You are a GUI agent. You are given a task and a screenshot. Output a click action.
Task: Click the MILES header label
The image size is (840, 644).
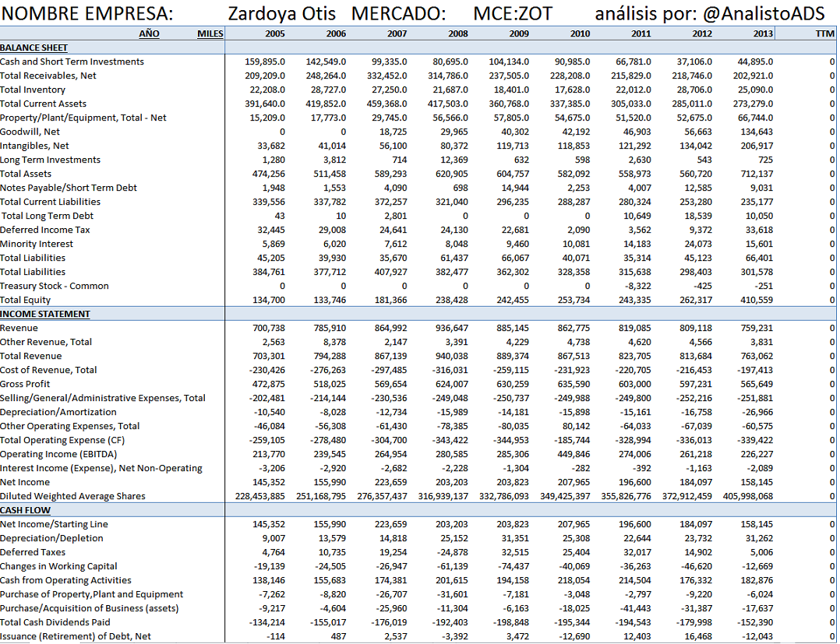210,33
